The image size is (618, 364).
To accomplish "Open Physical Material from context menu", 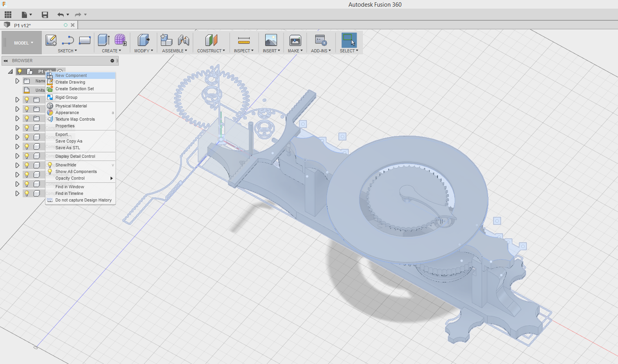I will [x=80, y=106].
